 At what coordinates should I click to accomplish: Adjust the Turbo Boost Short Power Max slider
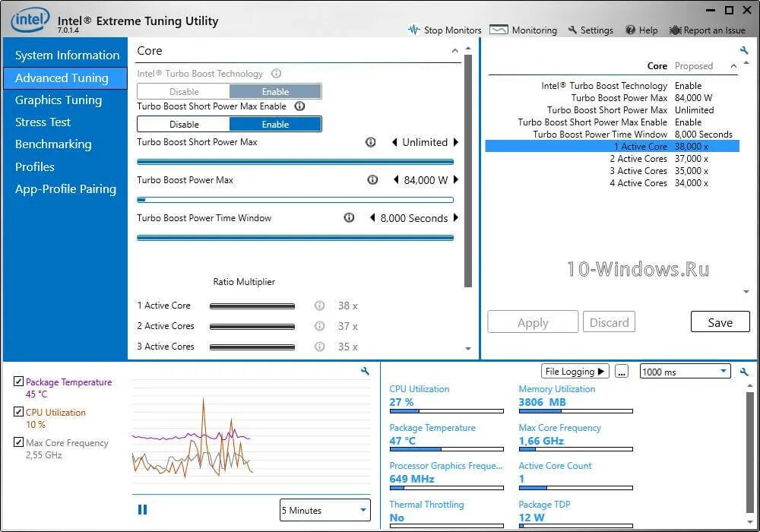(295, 162)
